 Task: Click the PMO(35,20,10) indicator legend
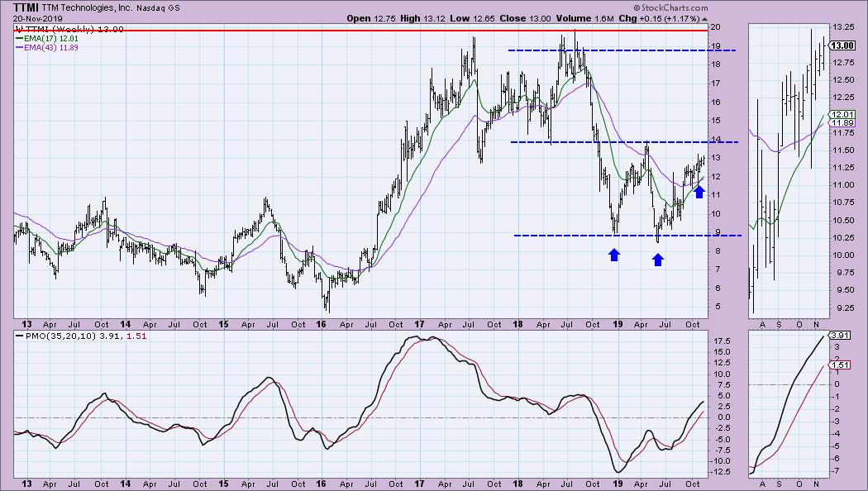[82, 336]
